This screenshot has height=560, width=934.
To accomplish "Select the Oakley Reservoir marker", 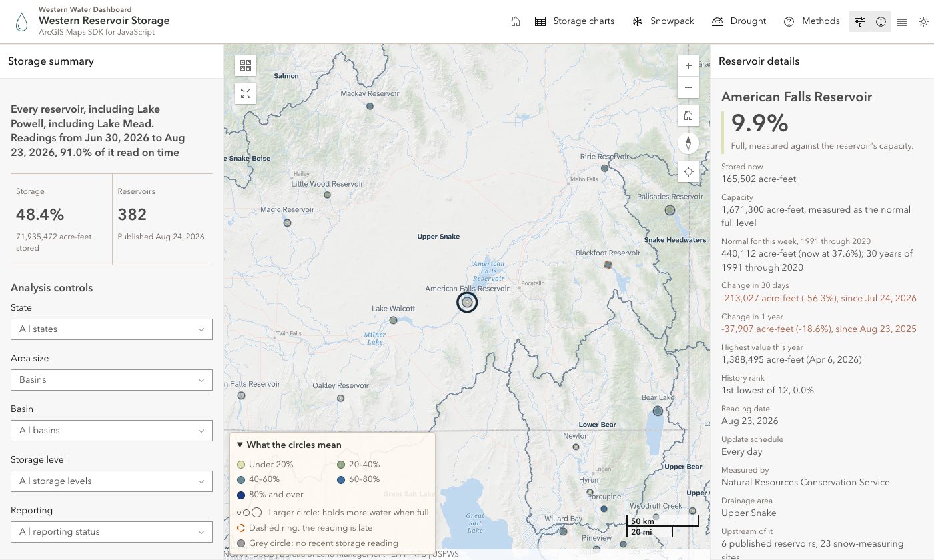I will tap(340, 398).
